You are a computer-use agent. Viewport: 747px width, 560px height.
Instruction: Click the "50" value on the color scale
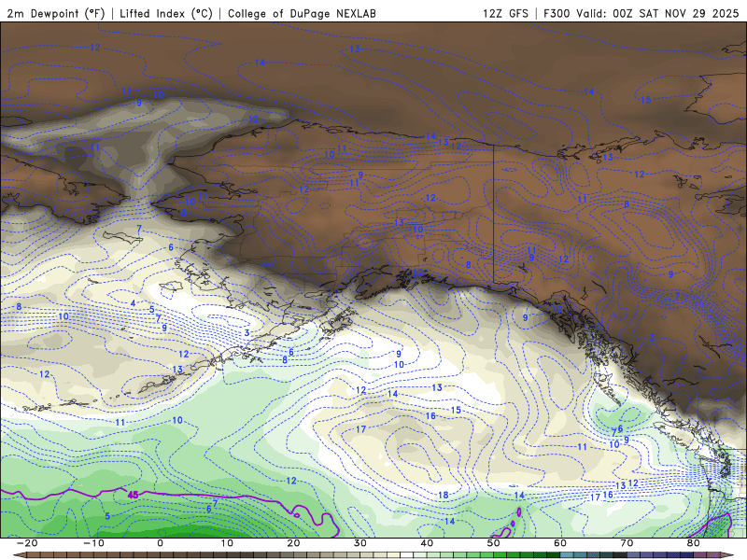tap(494, 543)
